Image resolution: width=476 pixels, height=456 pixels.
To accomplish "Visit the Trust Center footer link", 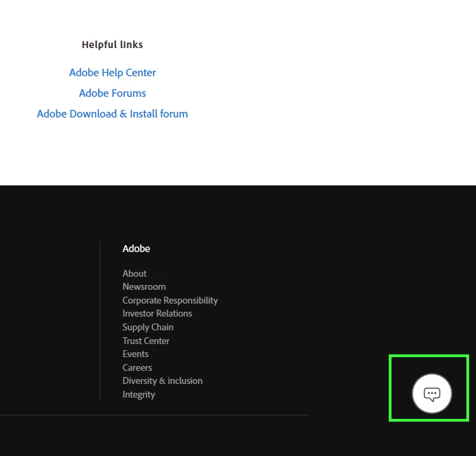I will (x=146, y=341).
